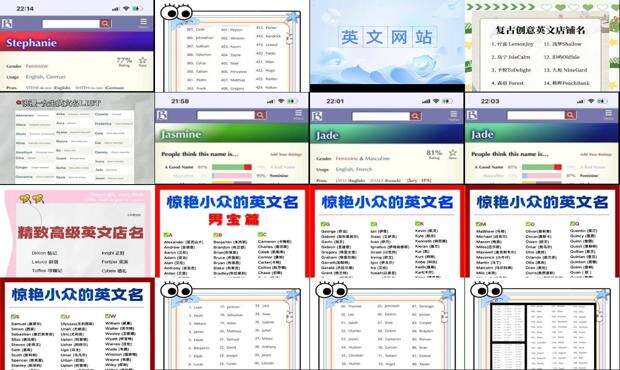Open the 精致高级英文店名 pink thumbnail

(x=77, y=231)
